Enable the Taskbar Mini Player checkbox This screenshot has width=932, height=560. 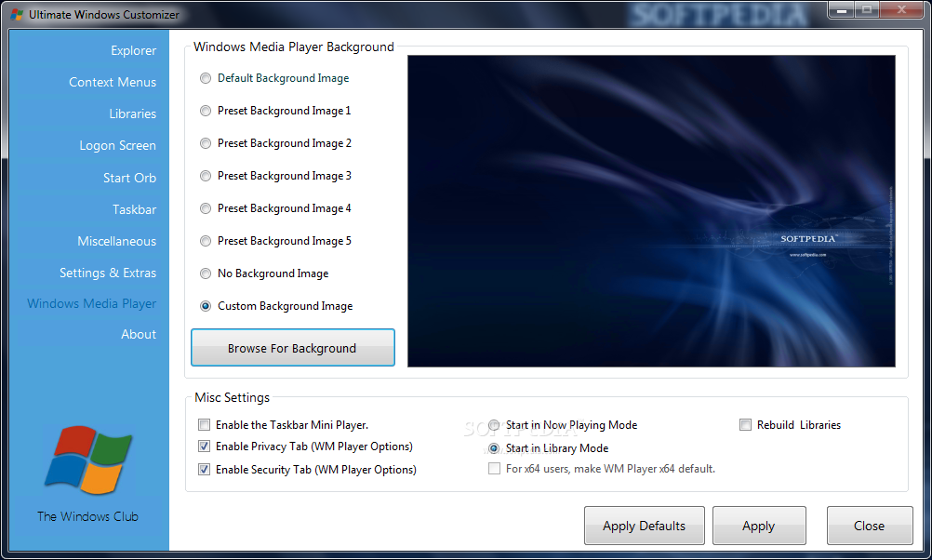[205, 425]
